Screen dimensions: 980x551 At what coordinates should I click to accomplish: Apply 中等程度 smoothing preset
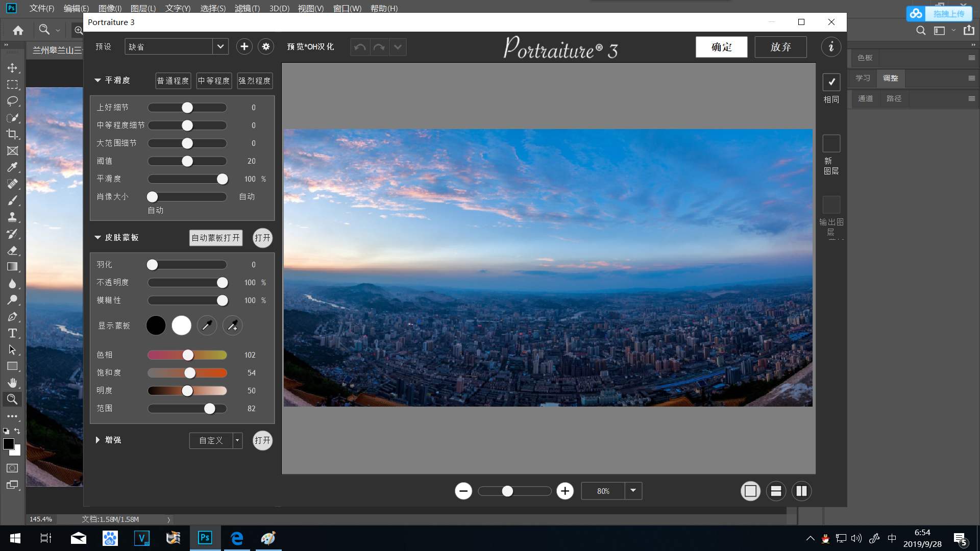[x=214, y=81]
